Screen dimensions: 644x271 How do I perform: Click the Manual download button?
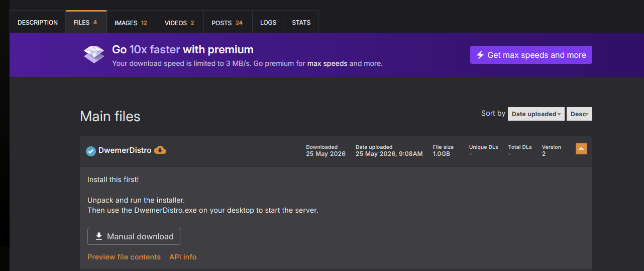point(134,236)
